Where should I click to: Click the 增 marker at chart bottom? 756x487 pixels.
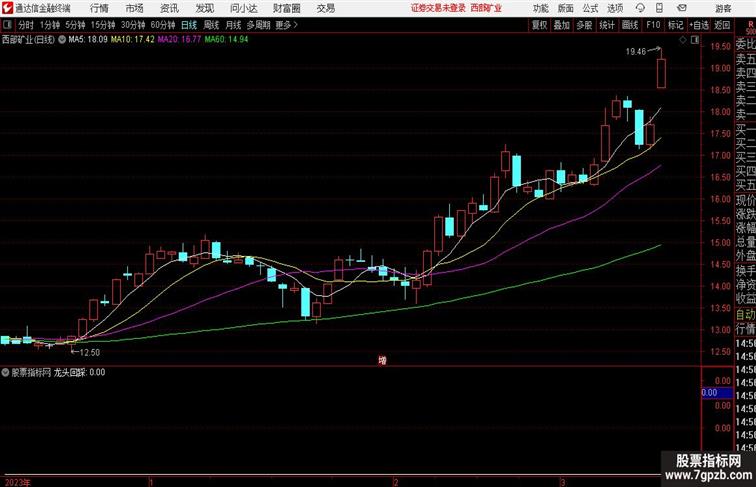[382, 360]
